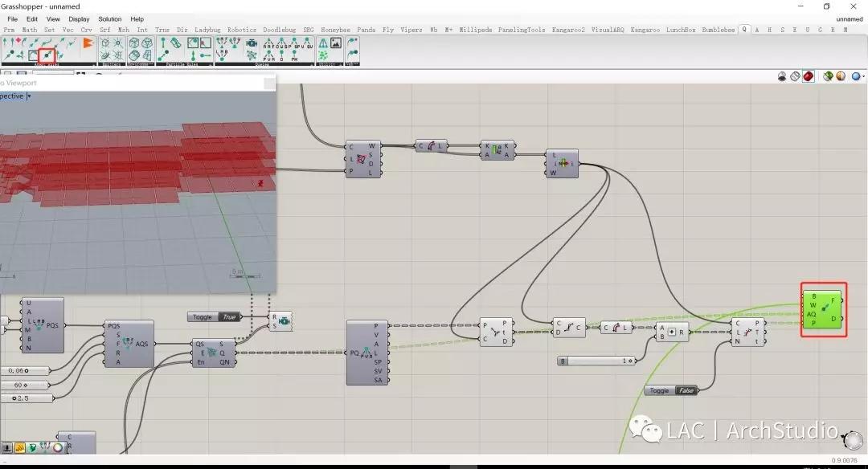Select the K A dispatch-style component
This screenshot has height=469, width=868.
[497, 150]
